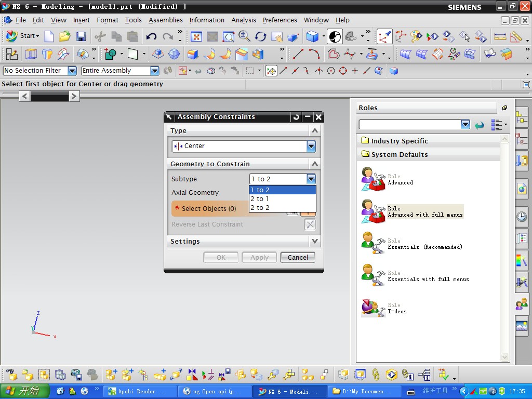The image size is (532, 399).
Task: Toggle the arc center snap icon
Action: 331,71
